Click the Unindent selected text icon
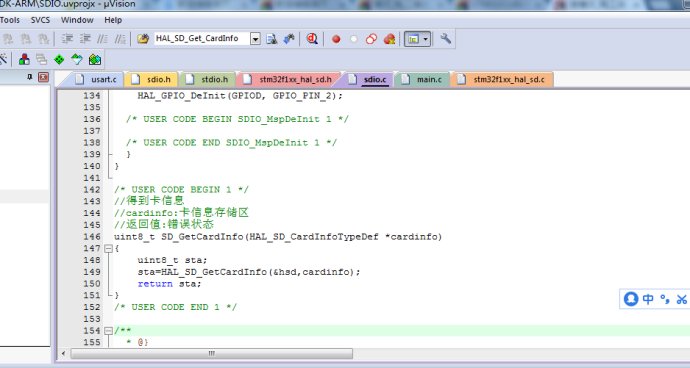This screenshot has height=368, width=690. click(x=85, y=39)
